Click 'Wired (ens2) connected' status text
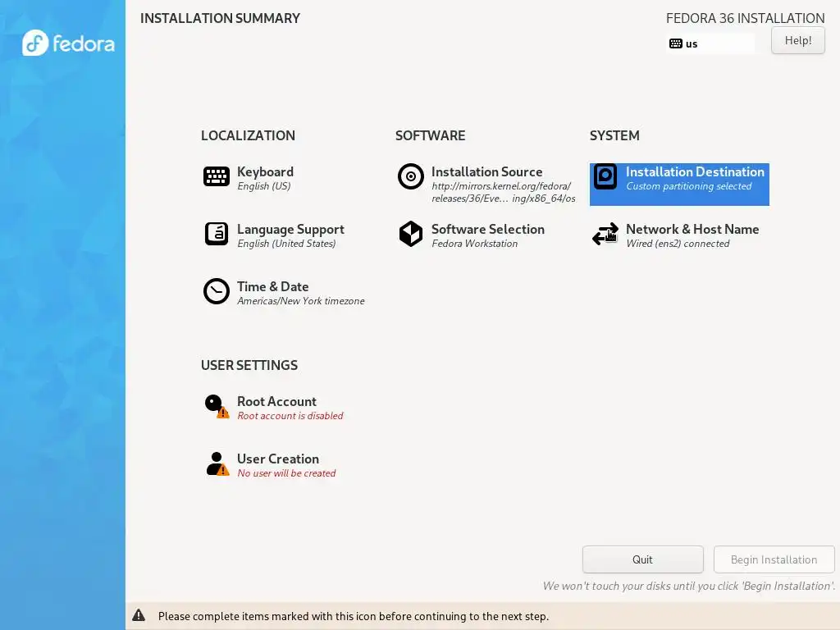Screen dimensions: 840x630 [678, 243]
